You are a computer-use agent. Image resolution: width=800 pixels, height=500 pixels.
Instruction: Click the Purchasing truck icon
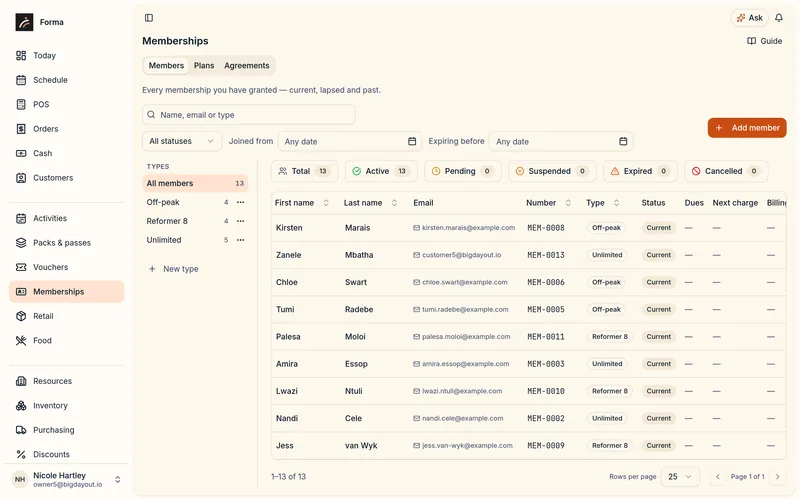[x=21, y=430]
